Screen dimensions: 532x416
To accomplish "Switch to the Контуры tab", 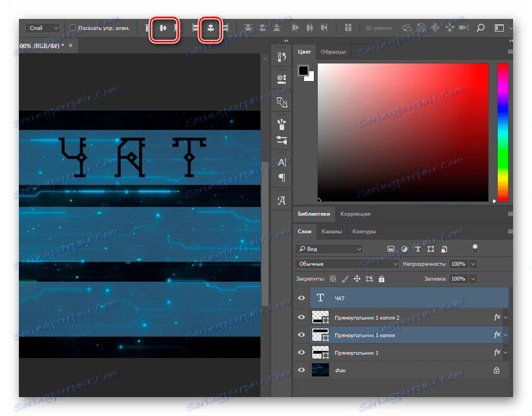I will click(364, 231).
